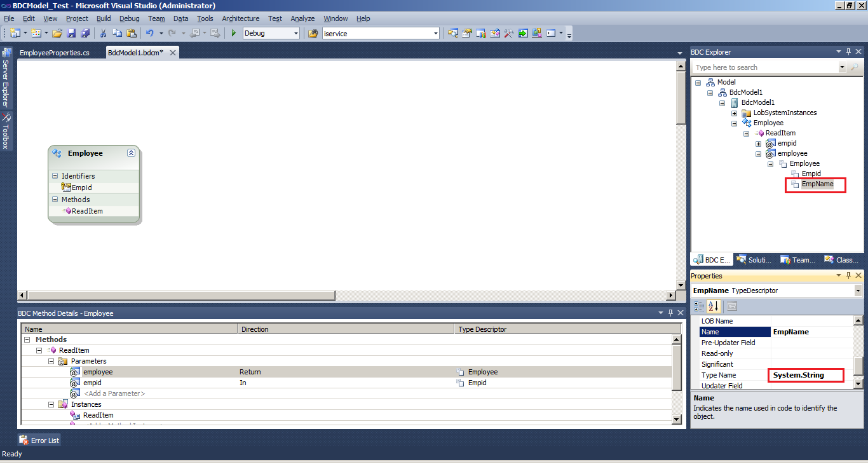Screen dimensions: 868x464
Task: Open the Command Window toolbar icon
Action: [x=551, y=33]
